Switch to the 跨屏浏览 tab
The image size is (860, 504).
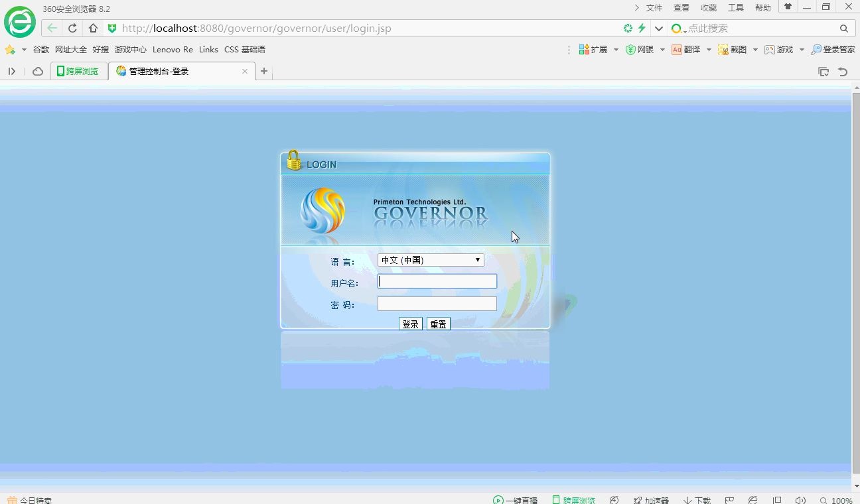pyautogui.click(x=78, y=72)
